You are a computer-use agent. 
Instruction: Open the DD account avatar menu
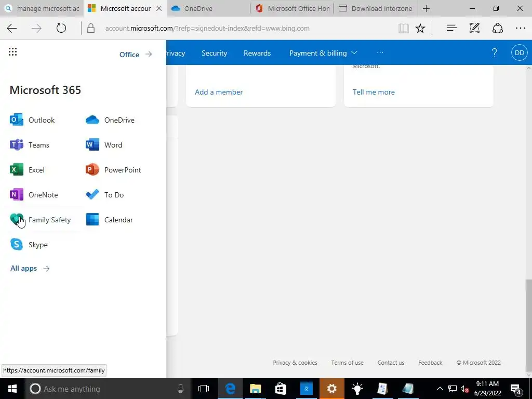tap(519, 52)
